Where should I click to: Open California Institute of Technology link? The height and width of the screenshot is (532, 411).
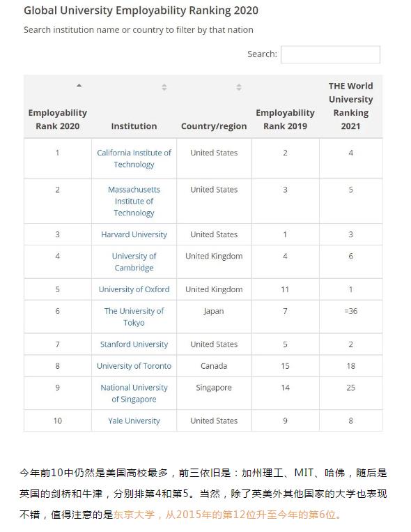[x=134, y=158]
